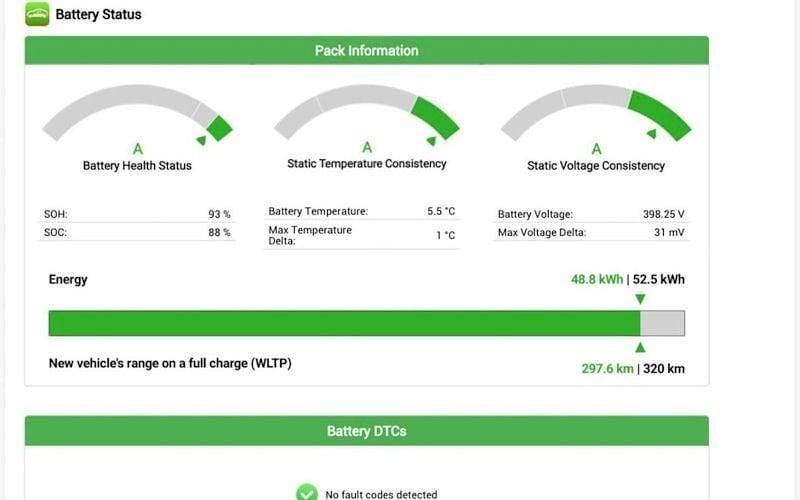Click the 48.8 kWh energy value
Screen dimensions: 800x500
point(597,280)
